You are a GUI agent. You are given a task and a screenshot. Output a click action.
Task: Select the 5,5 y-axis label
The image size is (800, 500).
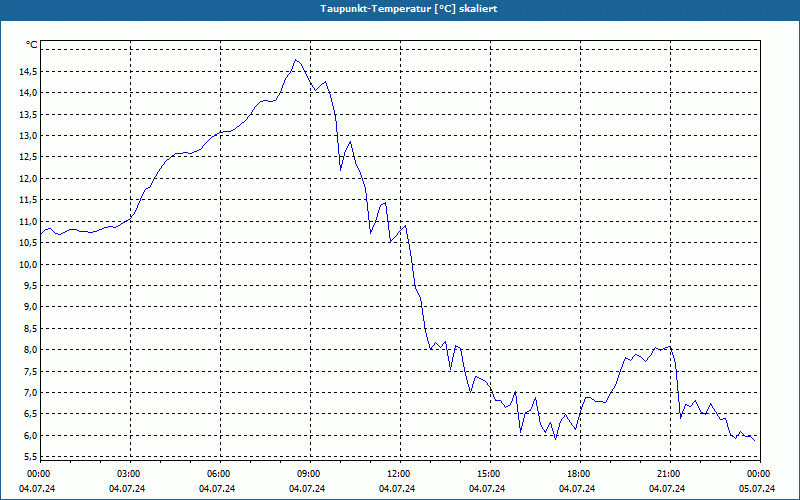click(30, 457)
